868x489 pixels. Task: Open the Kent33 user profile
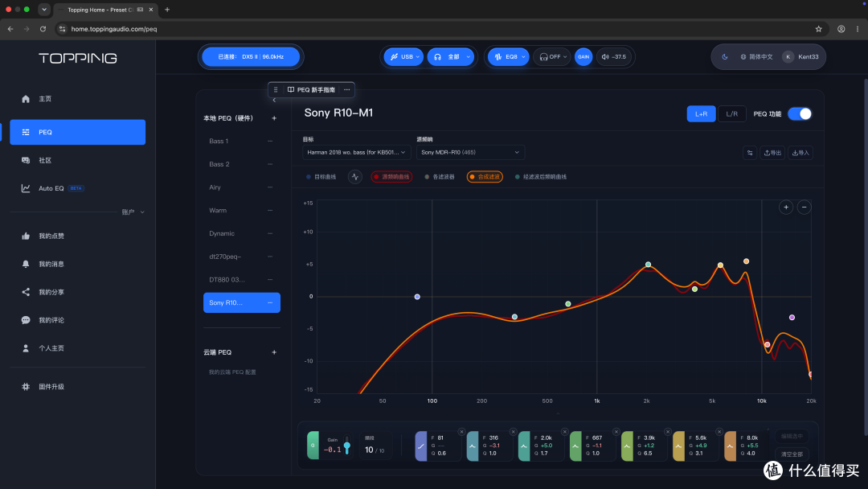800,56
